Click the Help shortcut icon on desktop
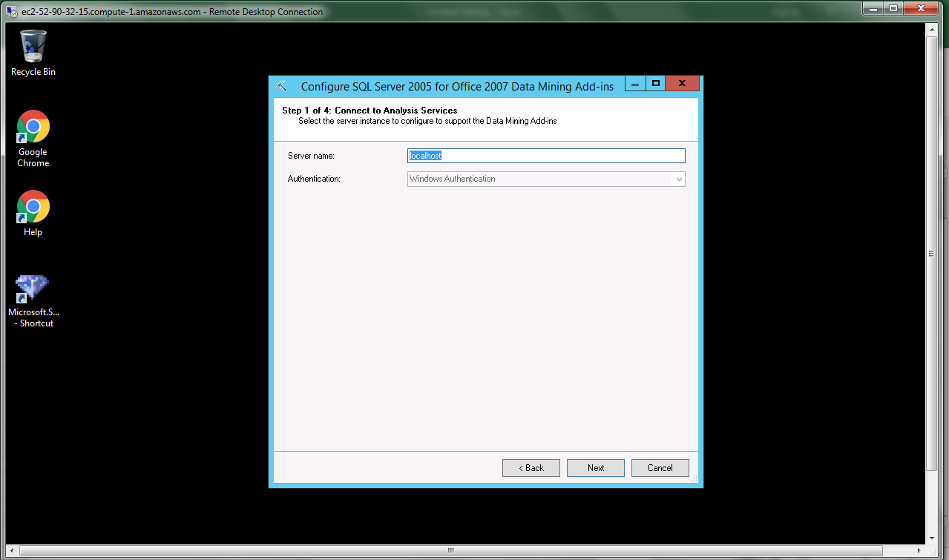949x560 pixels. [33, 207]
